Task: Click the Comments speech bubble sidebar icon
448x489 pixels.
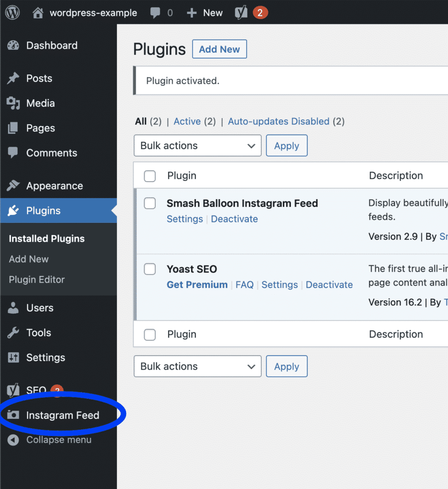Action: point(13,153)
